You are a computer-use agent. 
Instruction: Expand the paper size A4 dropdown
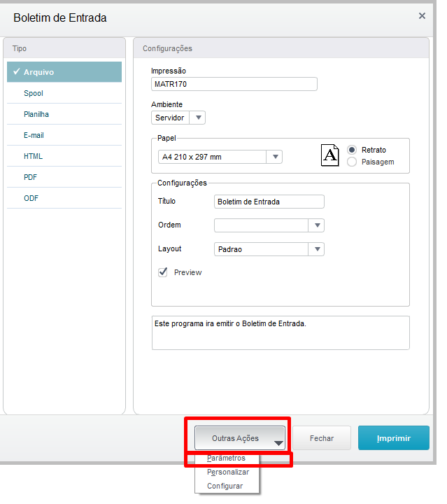point(220,157)
